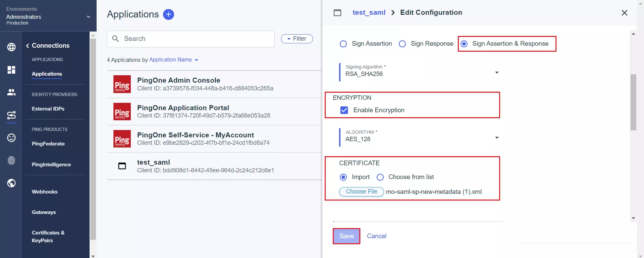Image resolution: width=644 pixels, height=258 pixels.
Task: Open the test_saml application entry
Action: [214, 166]
